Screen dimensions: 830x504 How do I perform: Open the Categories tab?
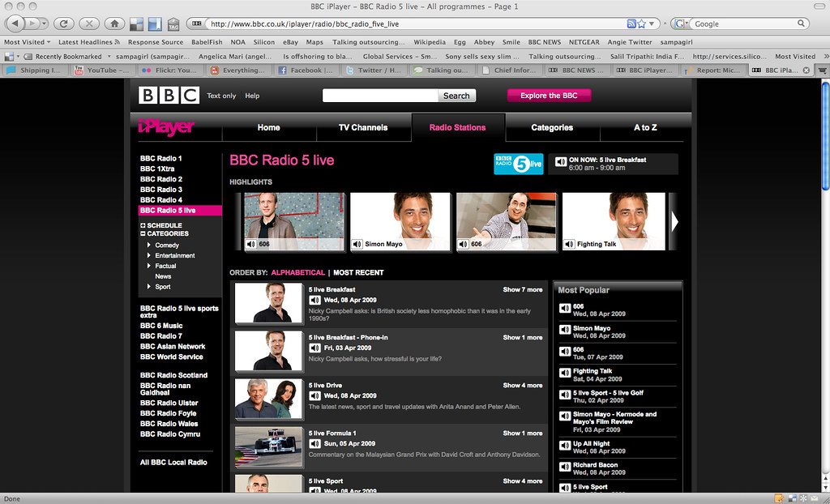(552, 127)
